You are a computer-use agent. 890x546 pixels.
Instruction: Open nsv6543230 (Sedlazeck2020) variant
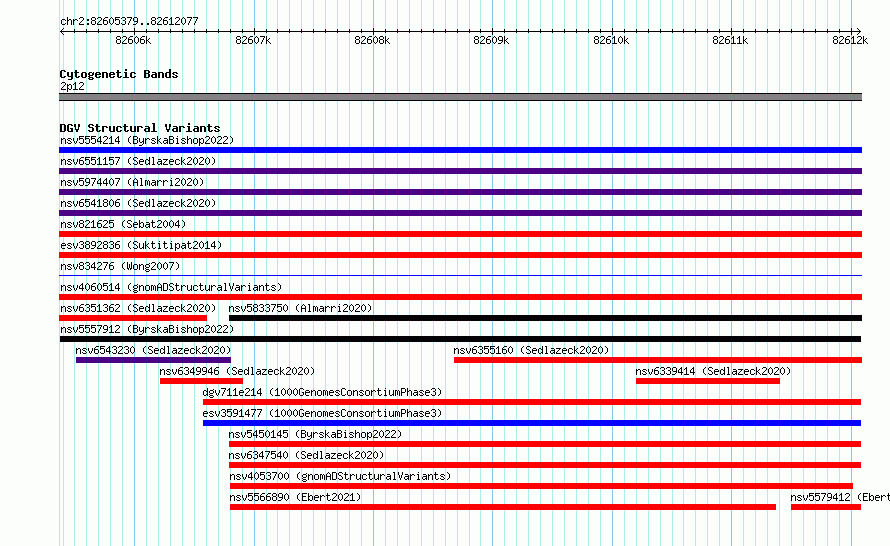point(153,350)
